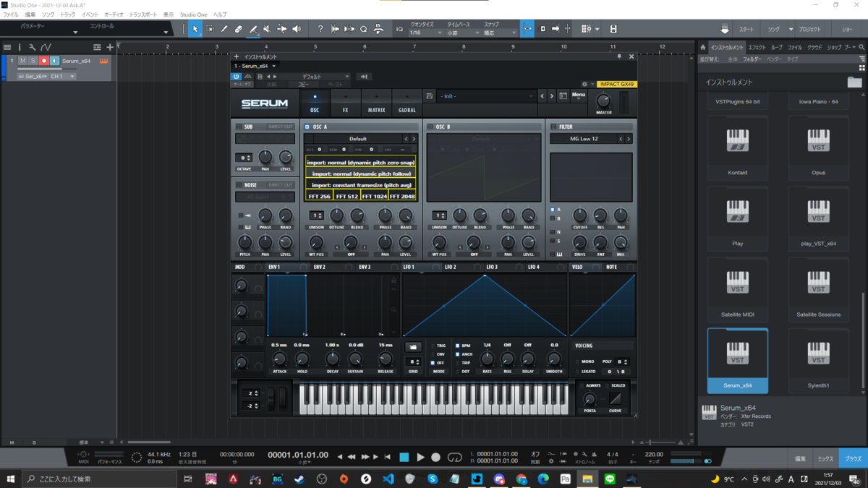Switch to Serum GLOBAL tab
Image resolution: width=868 pixels, height=488 pixels.
407,103
